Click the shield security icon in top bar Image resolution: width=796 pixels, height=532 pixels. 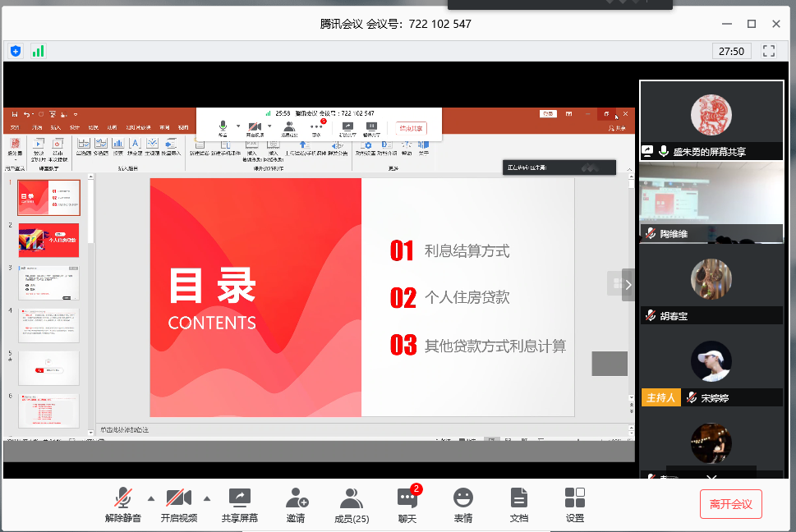coord(16,51)
